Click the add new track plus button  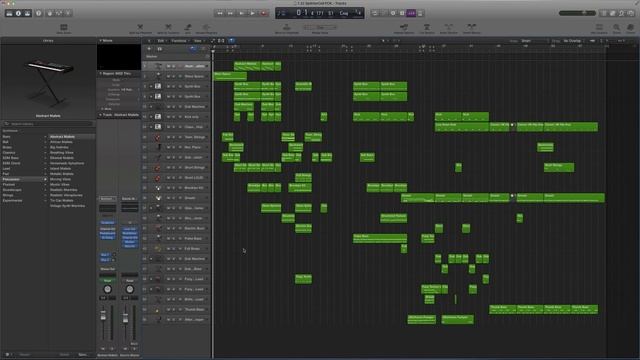point(149,49)
